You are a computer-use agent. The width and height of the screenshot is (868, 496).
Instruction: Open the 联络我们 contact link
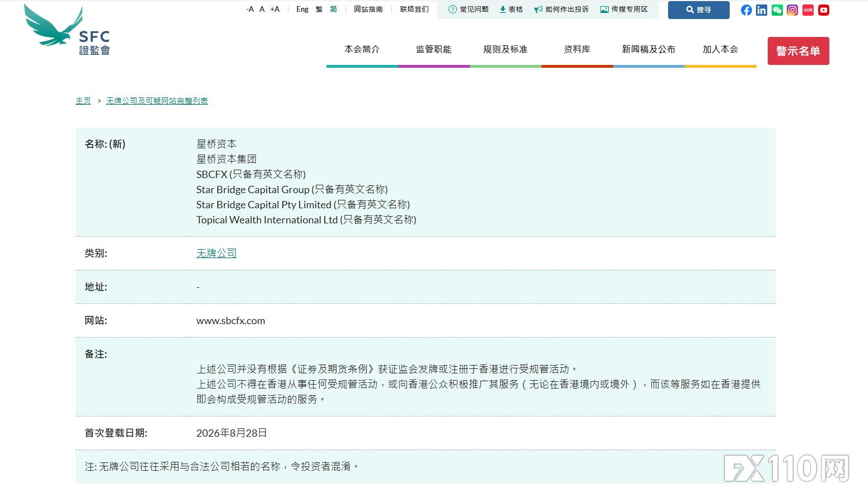coord(414,10)
